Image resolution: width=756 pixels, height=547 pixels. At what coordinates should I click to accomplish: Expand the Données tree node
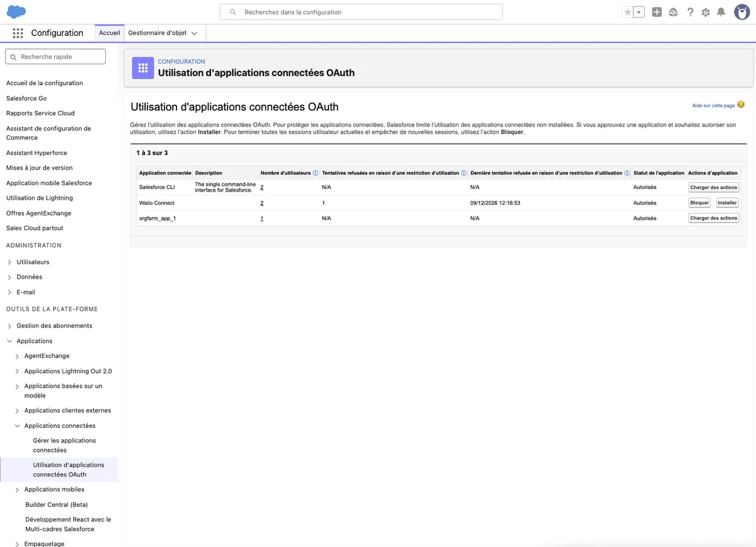coord(9,277)
